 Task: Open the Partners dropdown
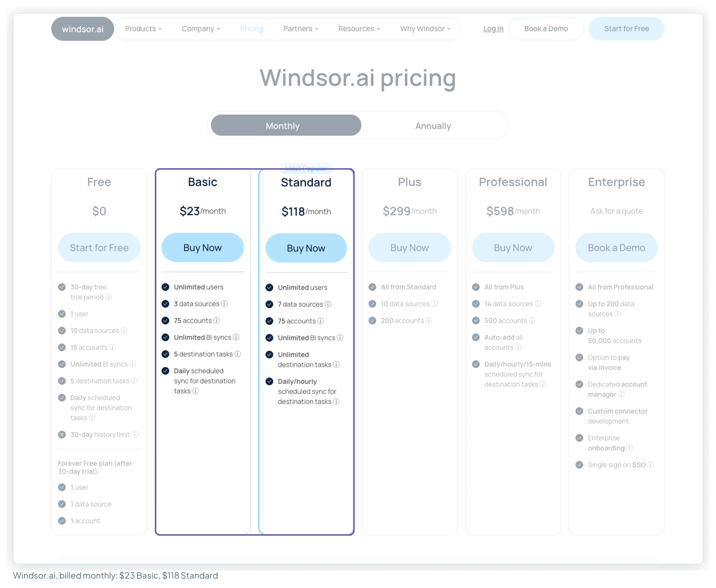tap(301, 29)
